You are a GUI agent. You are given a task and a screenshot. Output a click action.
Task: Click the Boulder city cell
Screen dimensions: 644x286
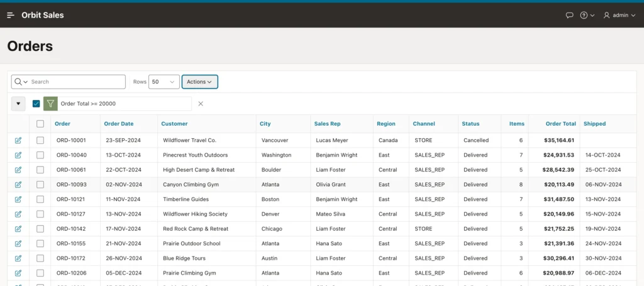(271, 170)
